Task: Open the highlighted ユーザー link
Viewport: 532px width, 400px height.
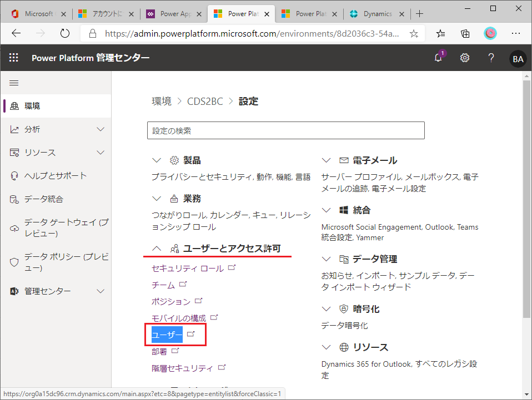Action: (x=167, y=335)
